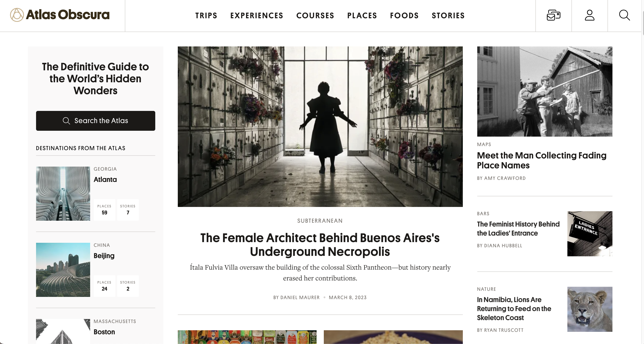
Task: Open Meet the Man Collecting Fading Place Names
Action: point(541,160)
